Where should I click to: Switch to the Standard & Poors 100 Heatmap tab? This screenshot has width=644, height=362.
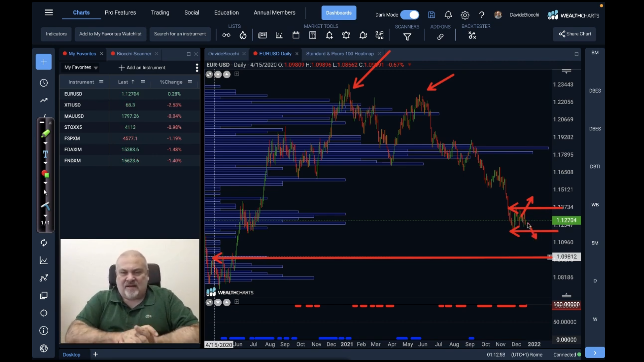pos(340,54)
